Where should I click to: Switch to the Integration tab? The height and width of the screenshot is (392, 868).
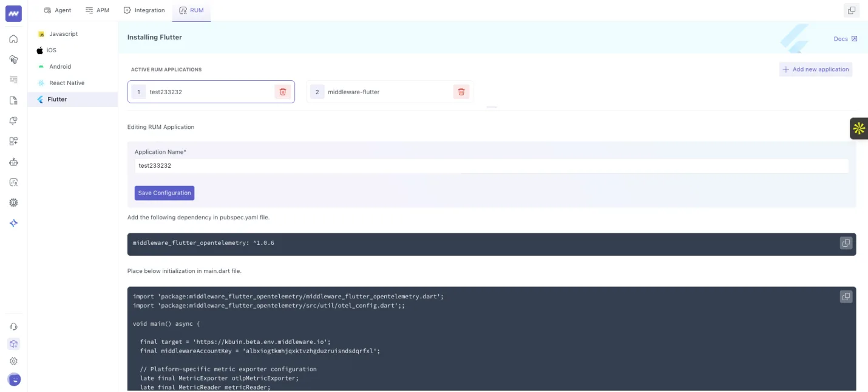click(144, 10)
